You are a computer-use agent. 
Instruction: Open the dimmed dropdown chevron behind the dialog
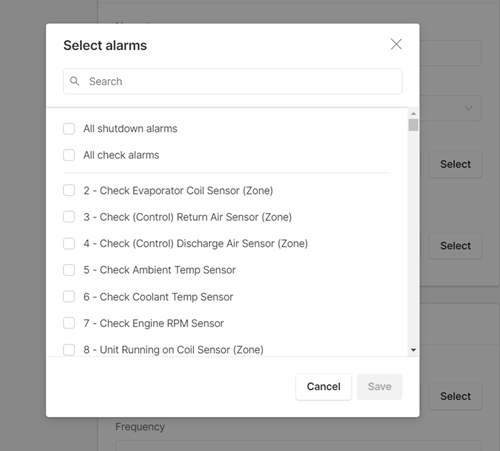(x=469, y=108)
